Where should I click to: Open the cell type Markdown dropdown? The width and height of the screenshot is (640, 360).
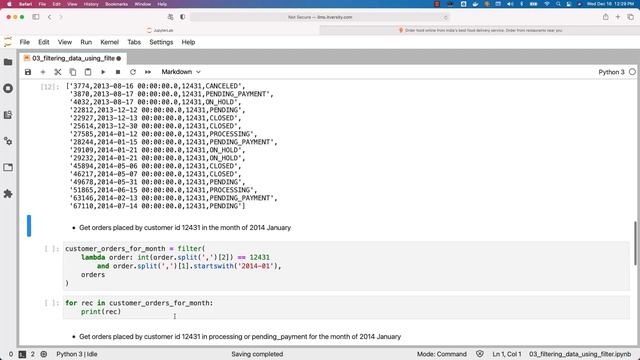coord(181,72)
